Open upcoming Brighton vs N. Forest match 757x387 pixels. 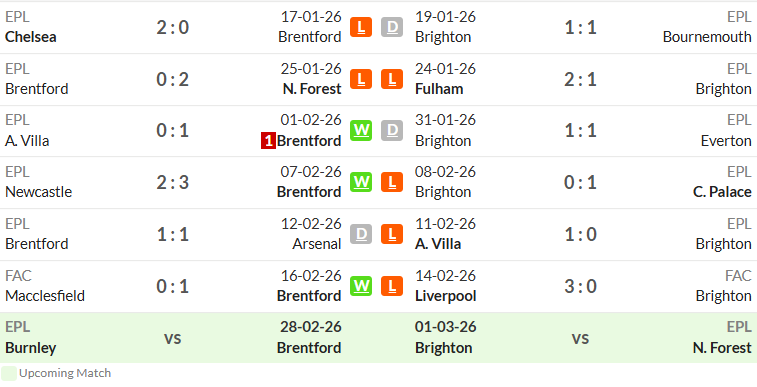pos(580,338)
